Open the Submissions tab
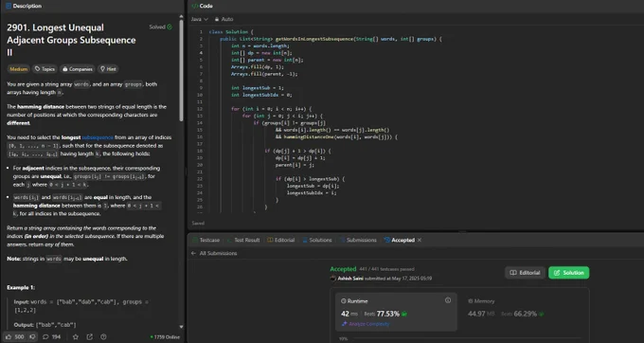Viewport: 644px width, 343px height. pos(358,240)
